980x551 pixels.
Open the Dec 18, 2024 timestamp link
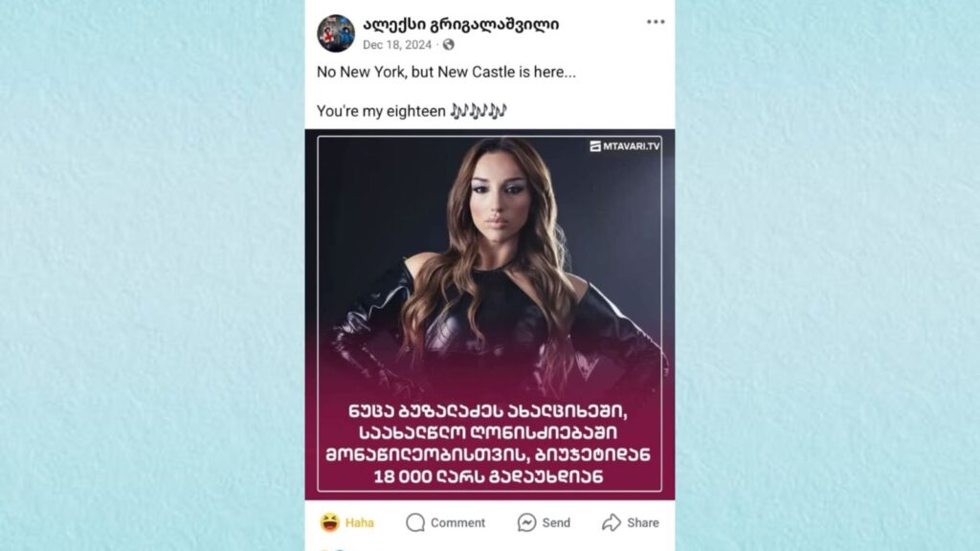click(397, 45)
